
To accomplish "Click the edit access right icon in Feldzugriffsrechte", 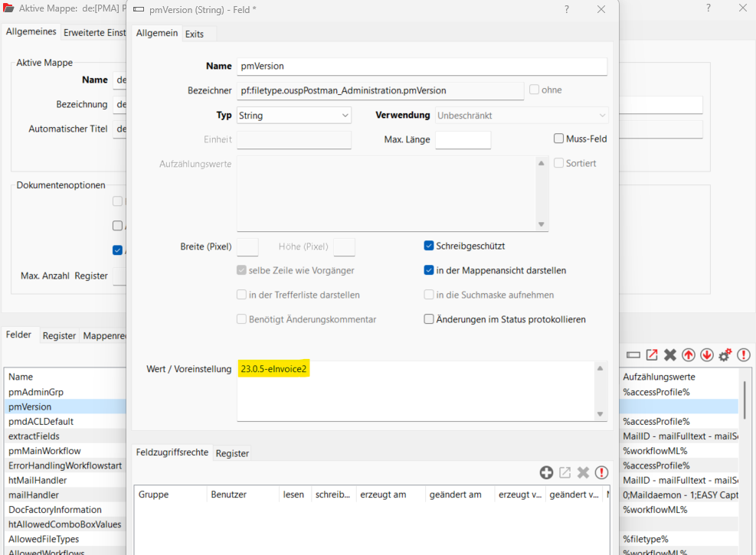I will (x=565, y=472).
